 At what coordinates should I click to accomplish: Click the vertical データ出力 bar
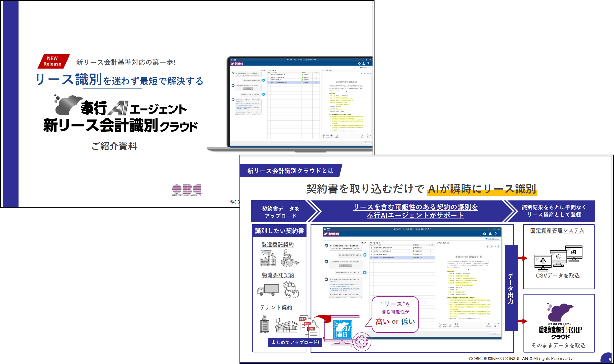point(511,288)
